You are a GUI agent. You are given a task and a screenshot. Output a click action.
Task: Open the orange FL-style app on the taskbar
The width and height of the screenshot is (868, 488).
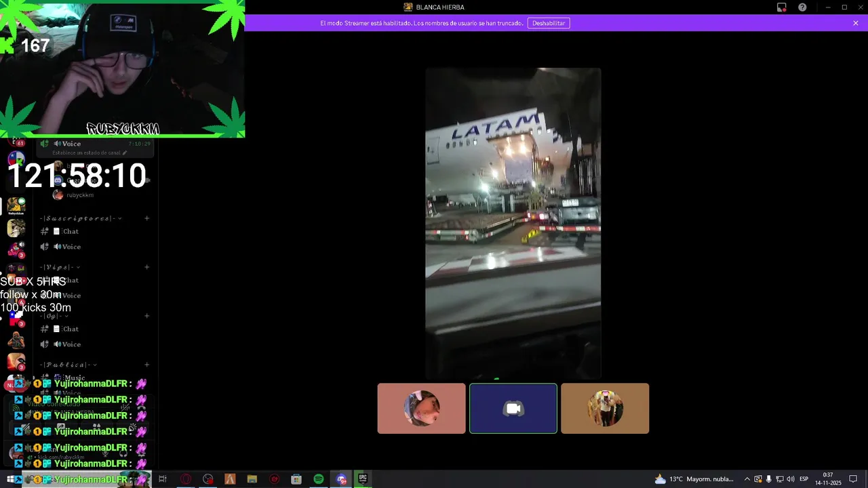(x=230, y=479)
